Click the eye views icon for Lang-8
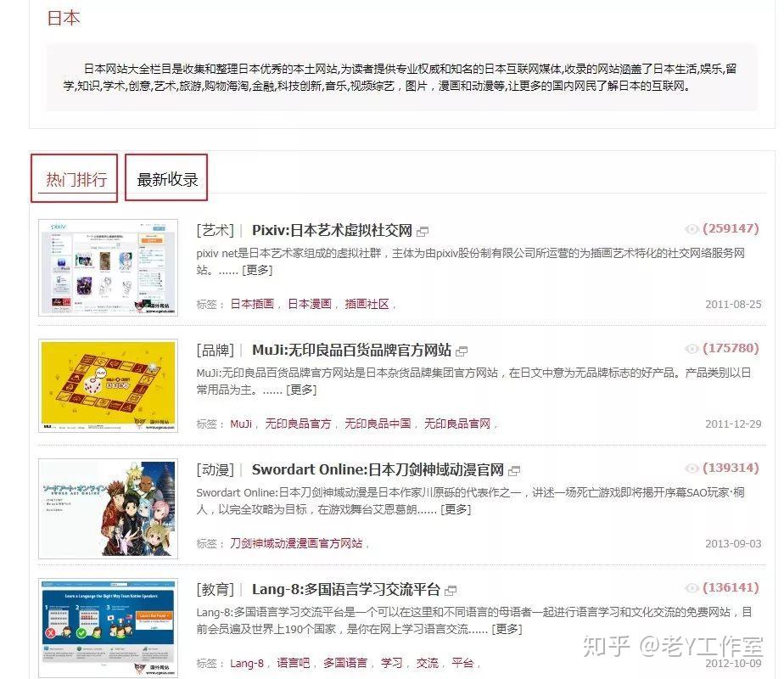 point(692,588)
